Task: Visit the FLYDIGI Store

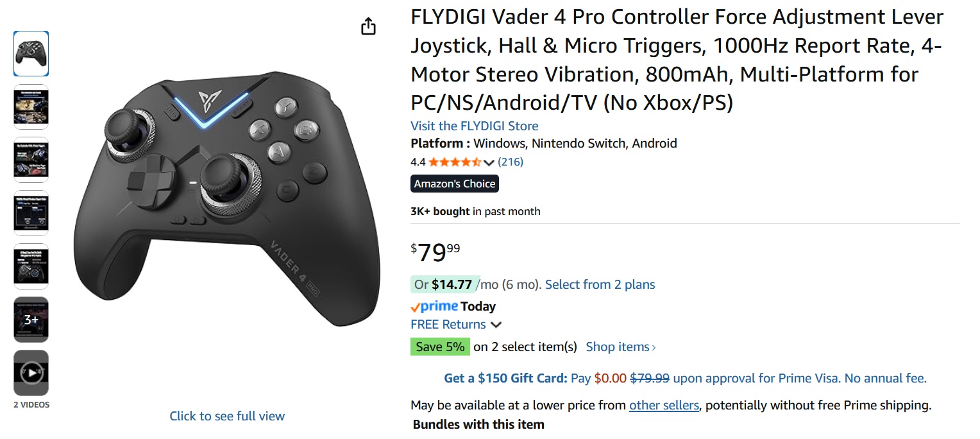Action: click(474, 126)
